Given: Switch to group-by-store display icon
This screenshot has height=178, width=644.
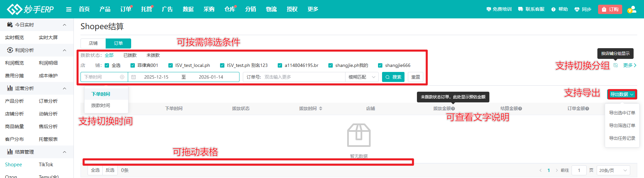Looking at the screenshot, I should pyautogui.click(x=615, y=65).
